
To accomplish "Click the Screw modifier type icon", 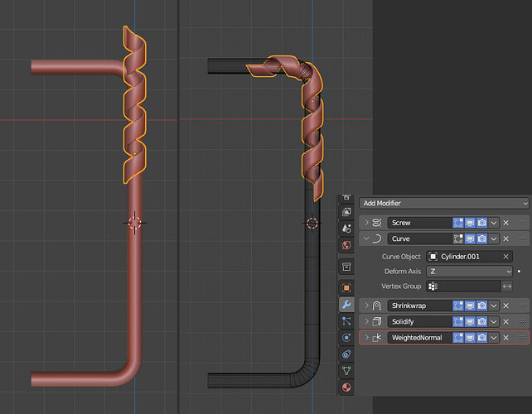I will [x=377, y=223].
